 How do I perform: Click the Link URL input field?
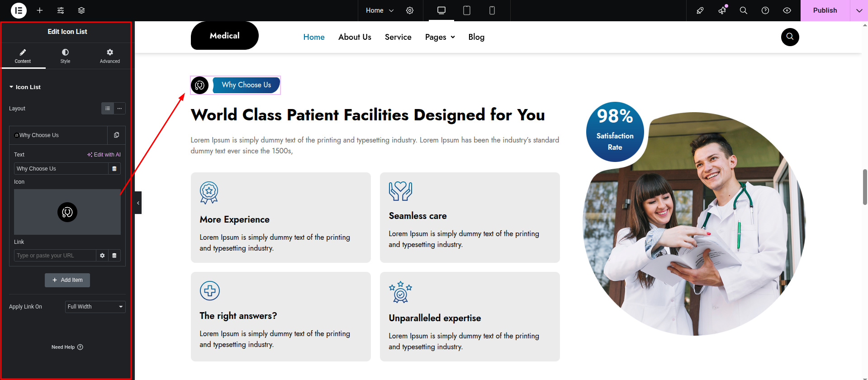(x=55, y=256)
